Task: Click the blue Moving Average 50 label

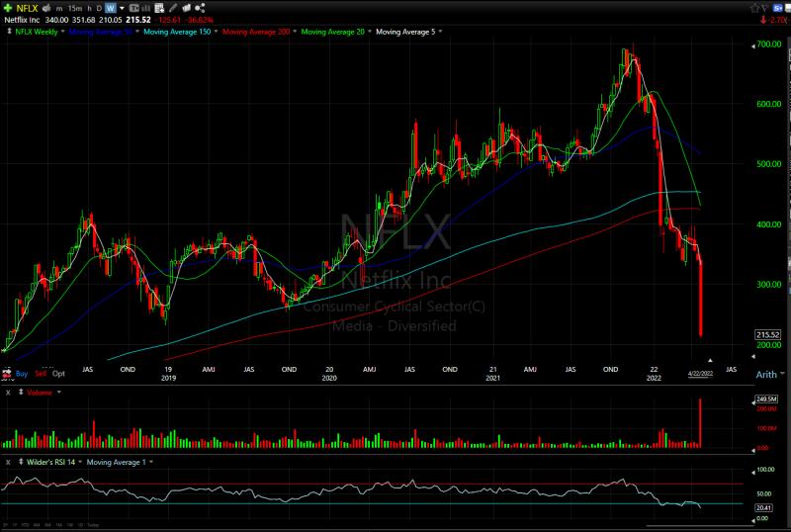Action: 101,32
